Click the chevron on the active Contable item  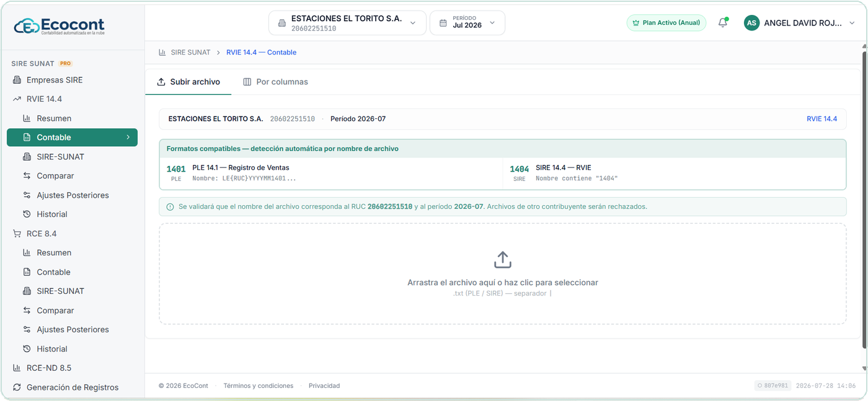tap(128, 138)
